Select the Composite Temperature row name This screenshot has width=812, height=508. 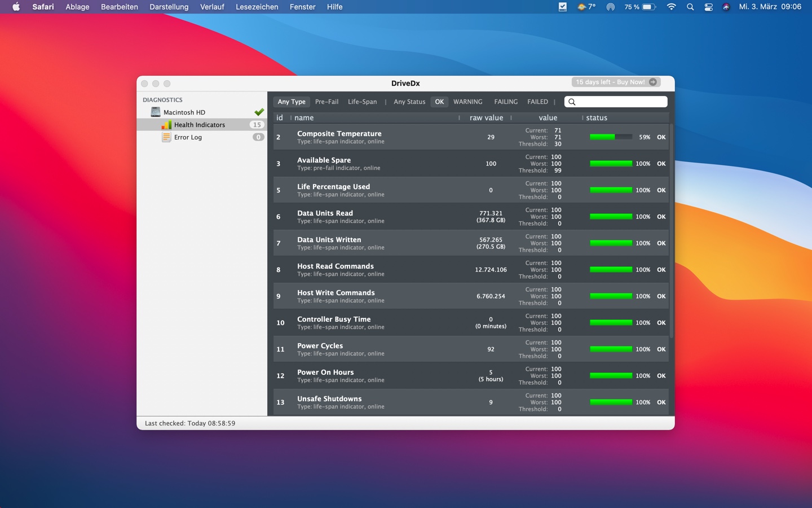(x=339, y=134)
